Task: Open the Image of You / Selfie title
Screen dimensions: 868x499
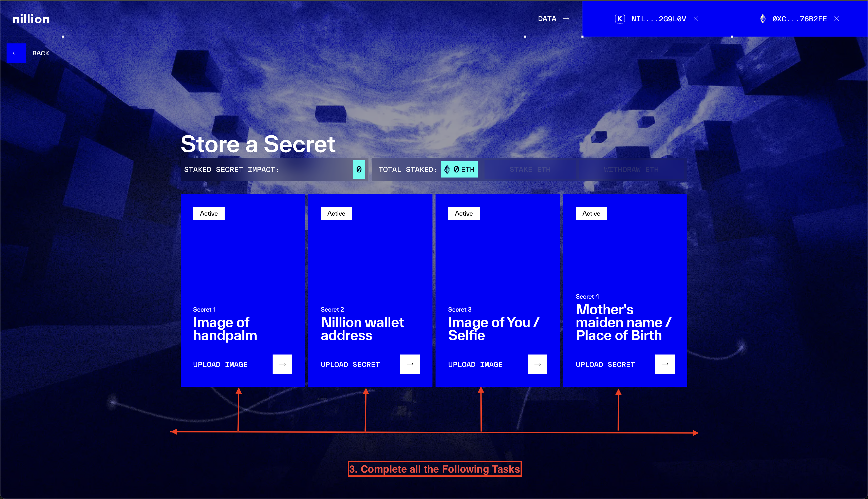Action: point(494,329)
